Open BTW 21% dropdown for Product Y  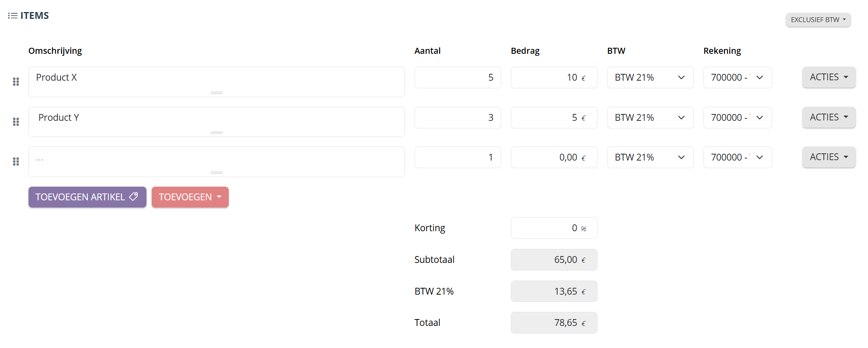(650, 118)
